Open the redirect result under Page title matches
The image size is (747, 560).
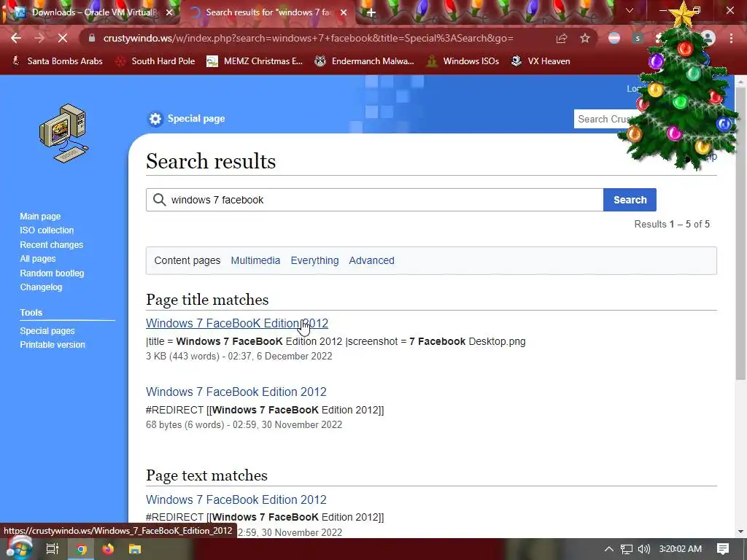(236, 392)
